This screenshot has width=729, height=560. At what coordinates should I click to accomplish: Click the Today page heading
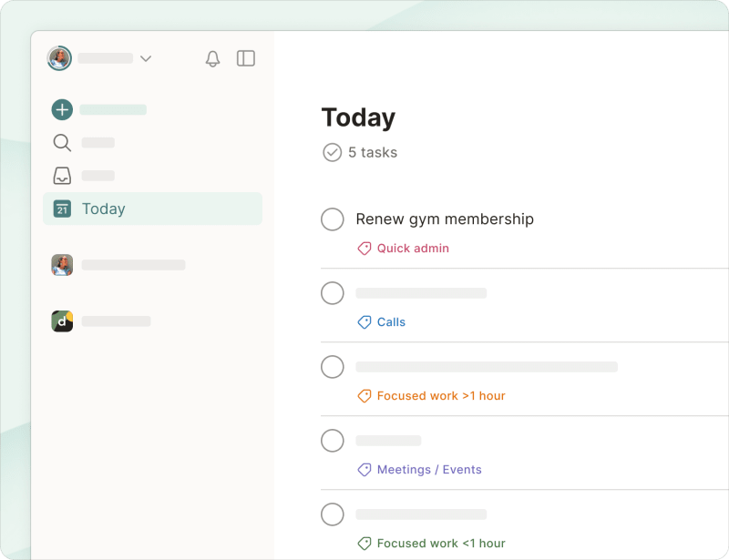coord(358,118)
